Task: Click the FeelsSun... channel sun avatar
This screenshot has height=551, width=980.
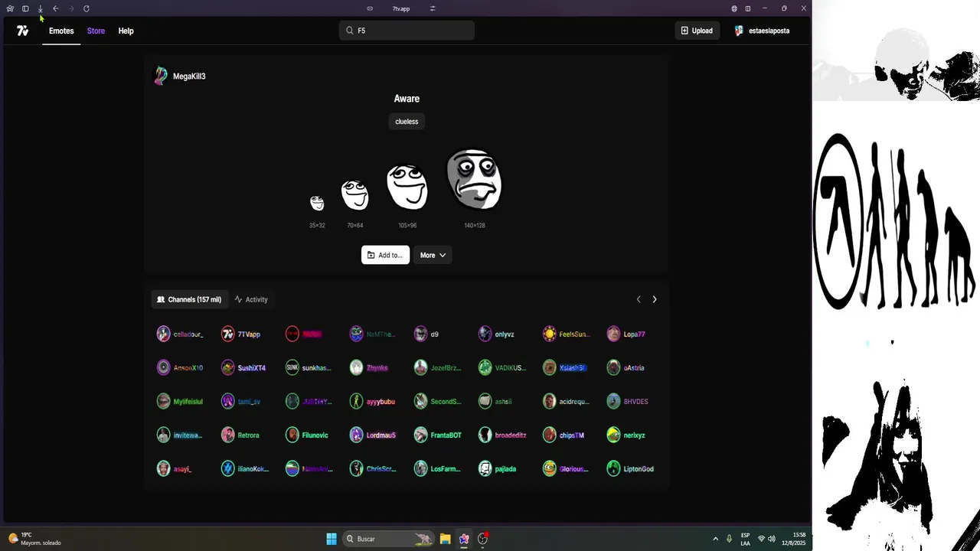Action: [x=549, y=334]
